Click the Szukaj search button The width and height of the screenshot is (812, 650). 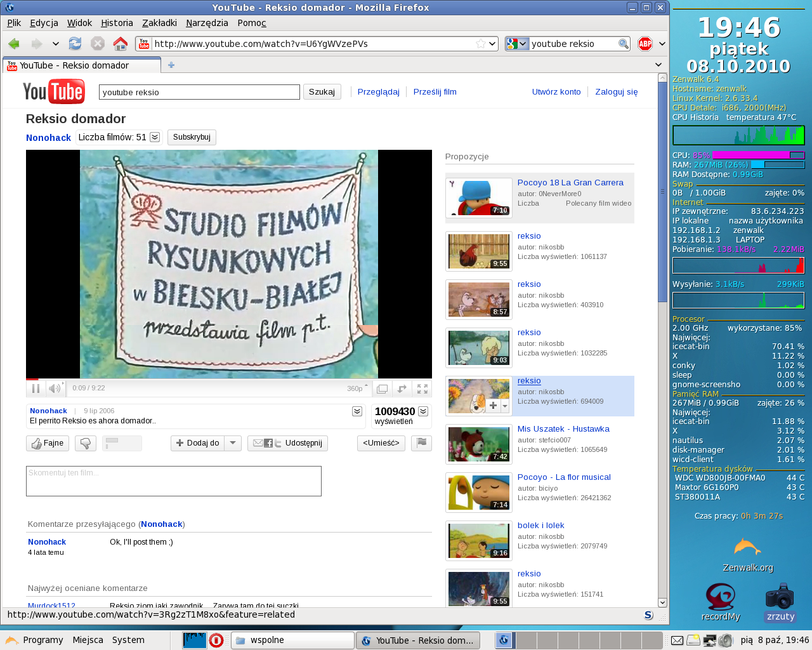(x=322, y=92)
